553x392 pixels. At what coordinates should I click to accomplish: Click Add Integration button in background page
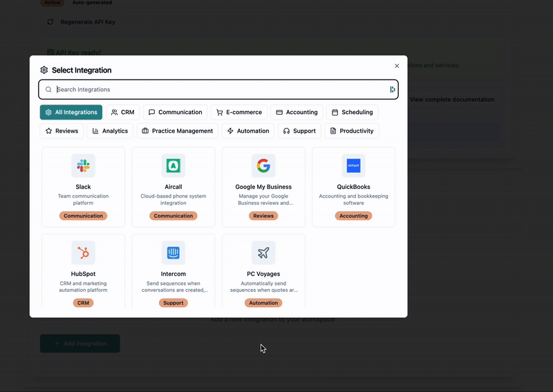click(x=80, y=344)
